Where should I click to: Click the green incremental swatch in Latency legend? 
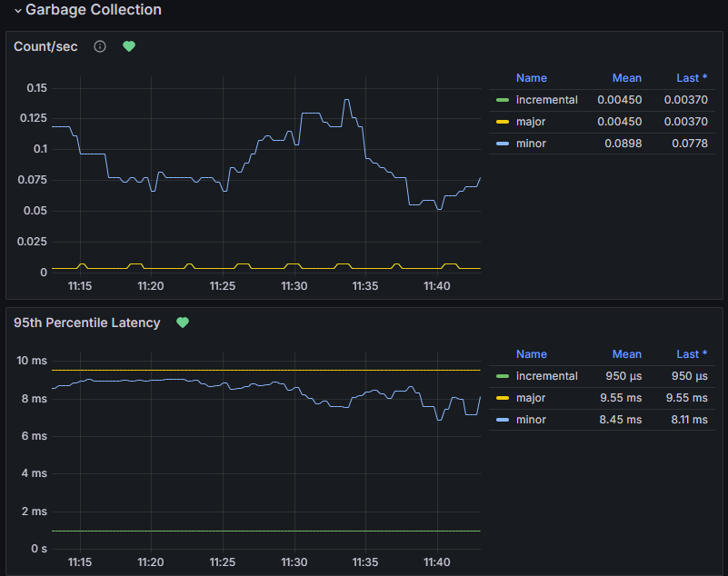[x=503, y=376]
